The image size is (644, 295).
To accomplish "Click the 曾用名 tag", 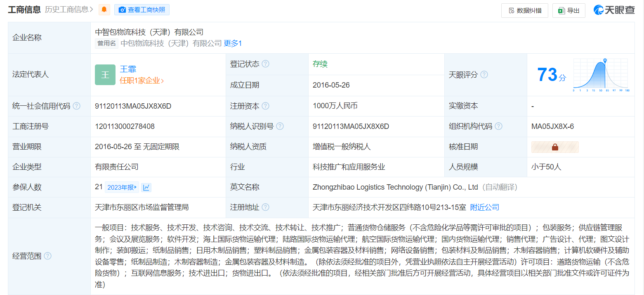I will pos(106,43).
